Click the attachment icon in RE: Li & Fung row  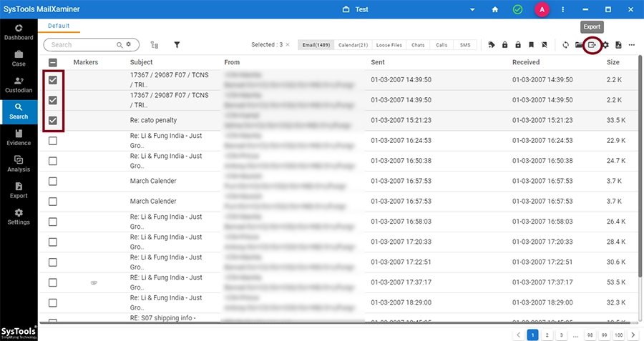click(94, 282)
